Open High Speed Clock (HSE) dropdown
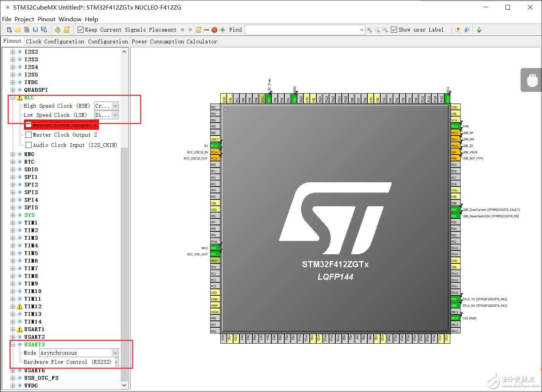 click(x=115, y=106)
